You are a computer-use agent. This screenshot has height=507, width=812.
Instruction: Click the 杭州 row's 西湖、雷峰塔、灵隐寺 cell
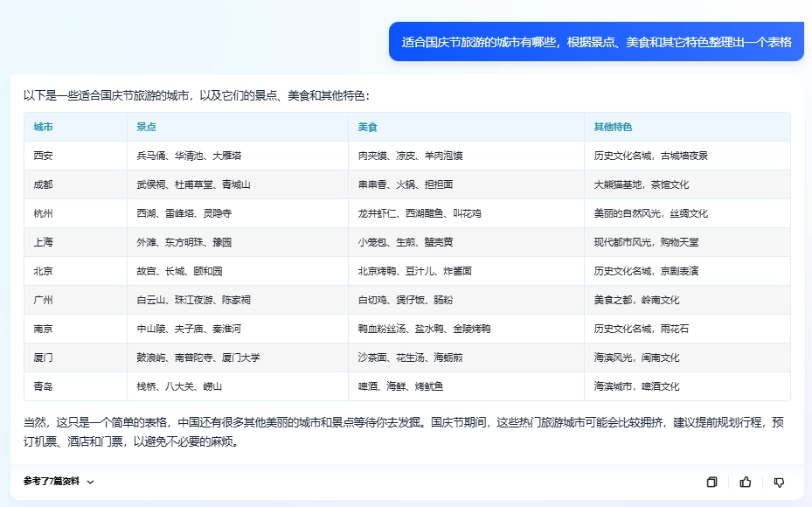pos(184,212)
